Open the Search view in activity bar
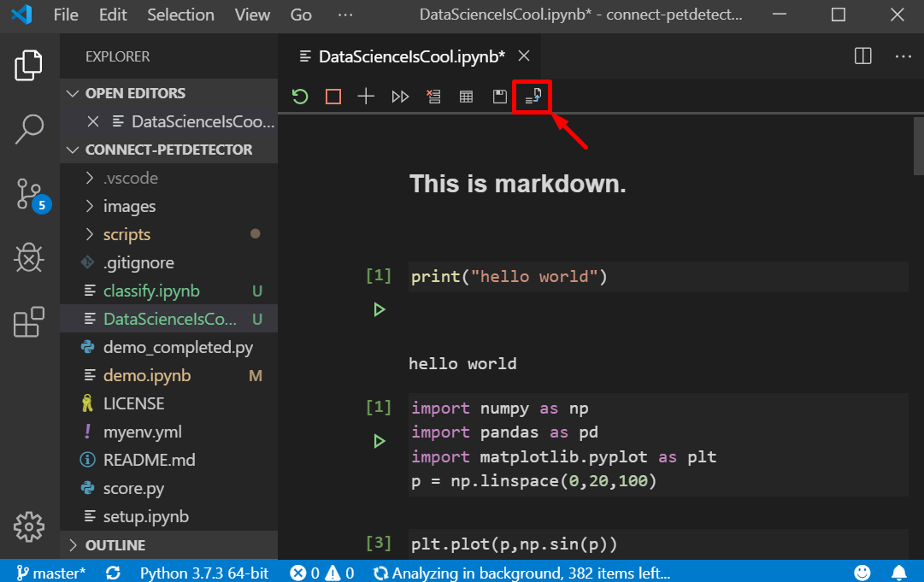The width and height of the screenshot is (924, 582). 28,129
